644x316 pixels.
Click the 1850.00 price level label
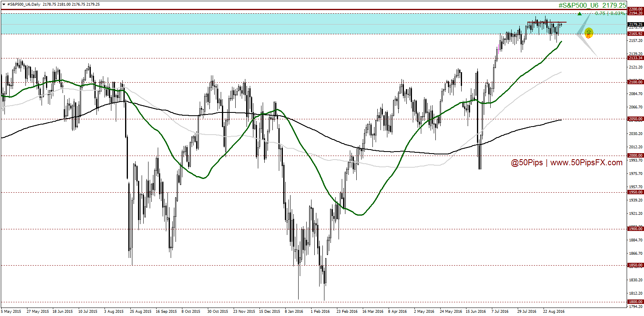635,265
